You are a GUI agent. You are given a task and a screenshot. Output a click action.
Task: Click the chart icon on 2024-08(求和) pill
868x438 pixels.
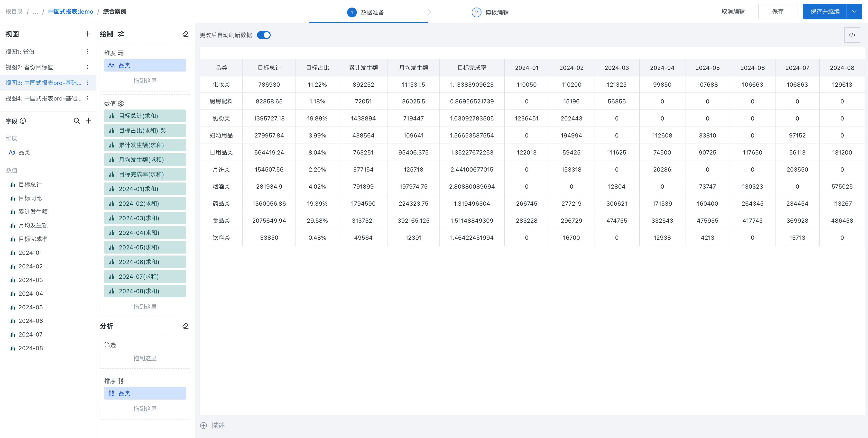tap(112, 291)
